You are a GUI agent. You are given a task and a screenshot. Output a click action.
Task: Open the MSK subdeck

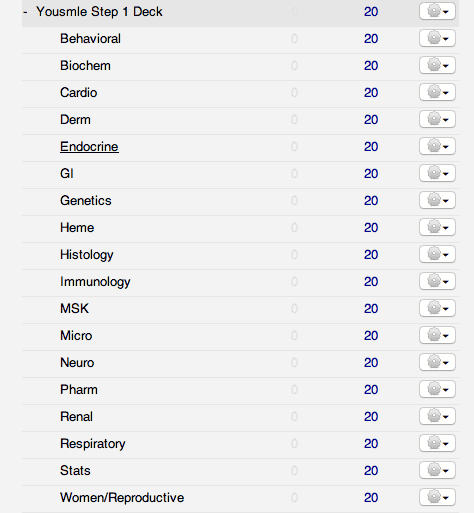74,309
